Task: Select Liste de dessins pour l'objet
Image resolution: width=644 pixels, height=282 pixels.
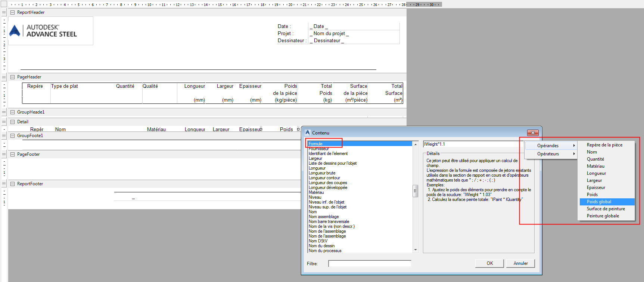Action: (x=360, y=163)
